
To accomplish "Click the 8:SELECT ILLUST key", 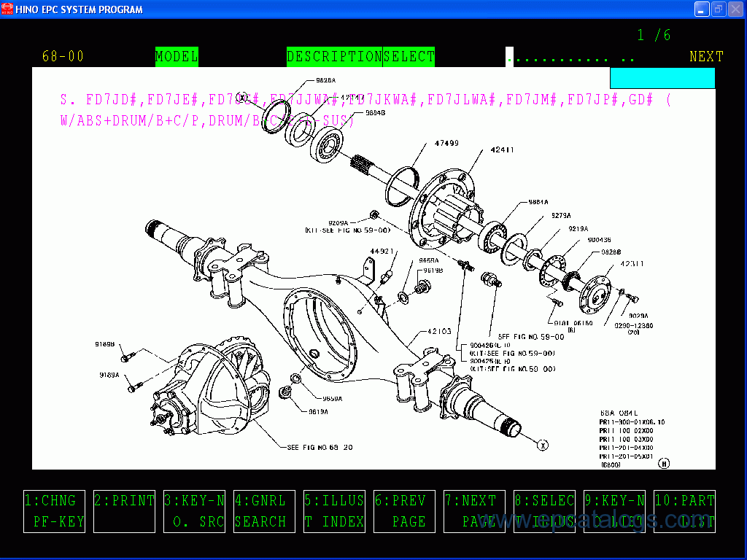I will 544,511.
